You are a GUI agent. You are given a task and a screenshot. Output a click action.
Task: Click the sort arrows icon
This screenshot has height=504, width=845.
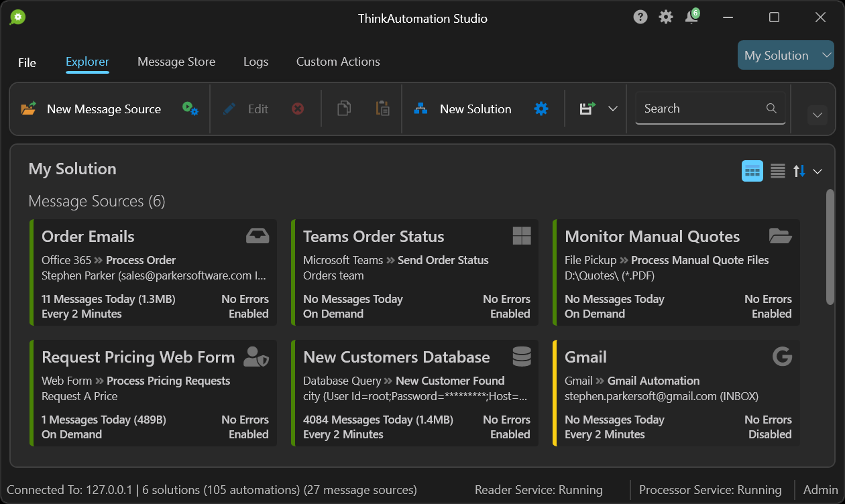click(x=799, y=171)
